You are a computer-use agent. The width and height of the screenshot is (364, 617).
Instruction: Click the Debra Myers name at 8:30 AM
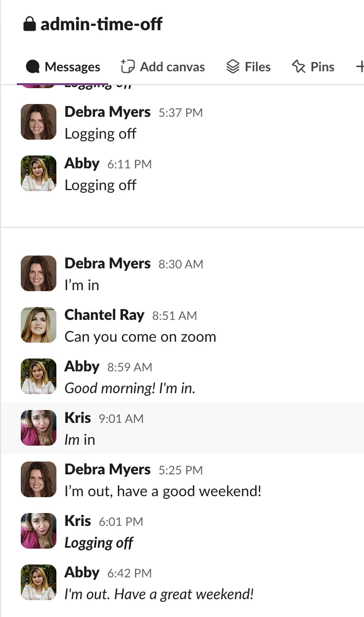point(107,263)
